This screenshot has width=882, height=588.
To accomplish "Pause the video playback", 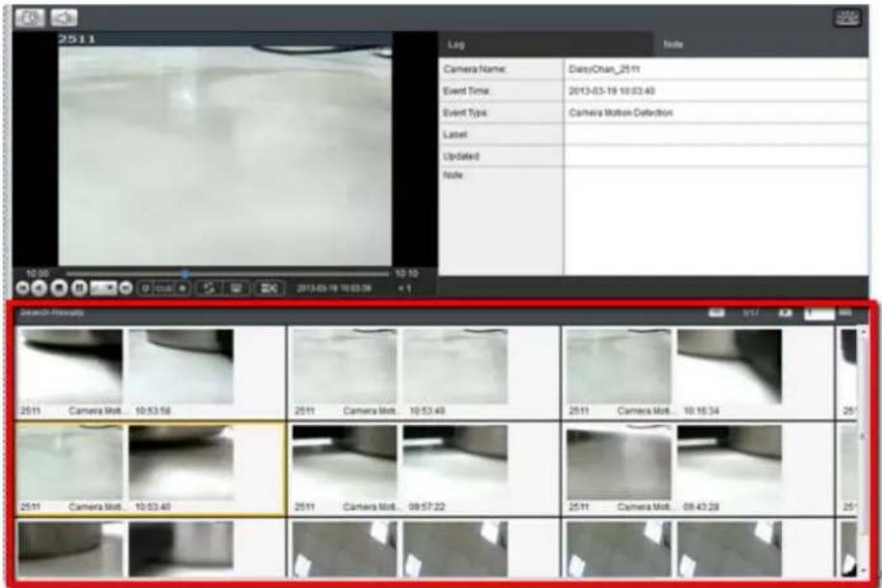I will coord(80,288).
